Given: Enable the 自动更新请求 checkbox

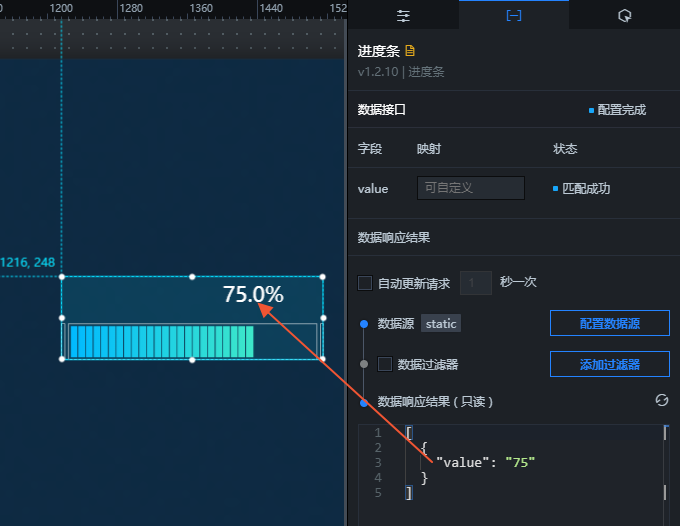Looking at the screenshot, I should pos(365,283).
